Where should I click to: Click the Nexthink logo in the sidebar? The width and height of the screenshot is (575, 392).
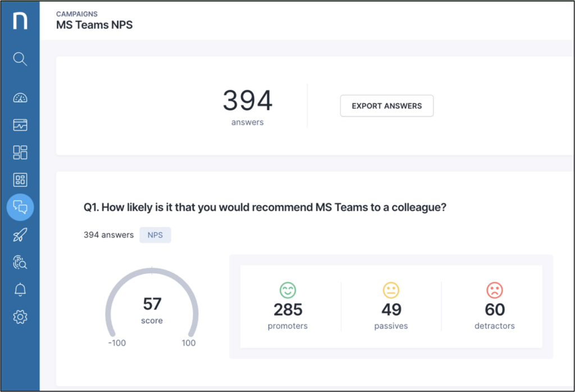[20, 21]
